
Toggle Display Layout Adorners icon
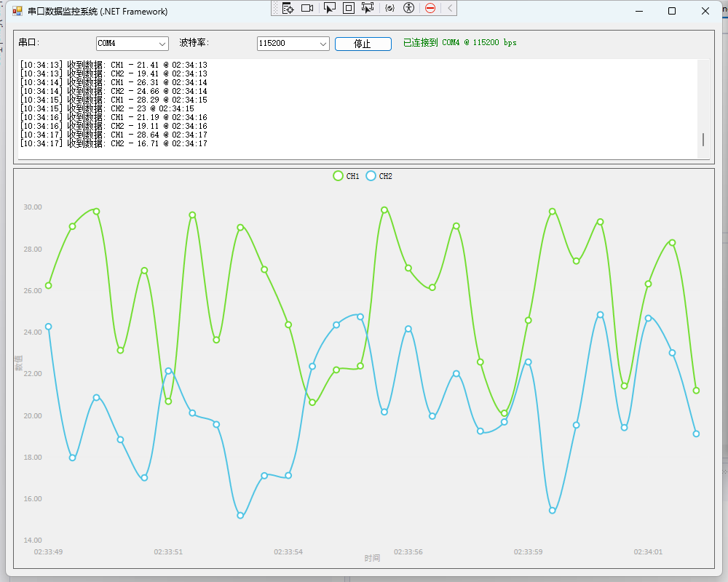point(349,8)
